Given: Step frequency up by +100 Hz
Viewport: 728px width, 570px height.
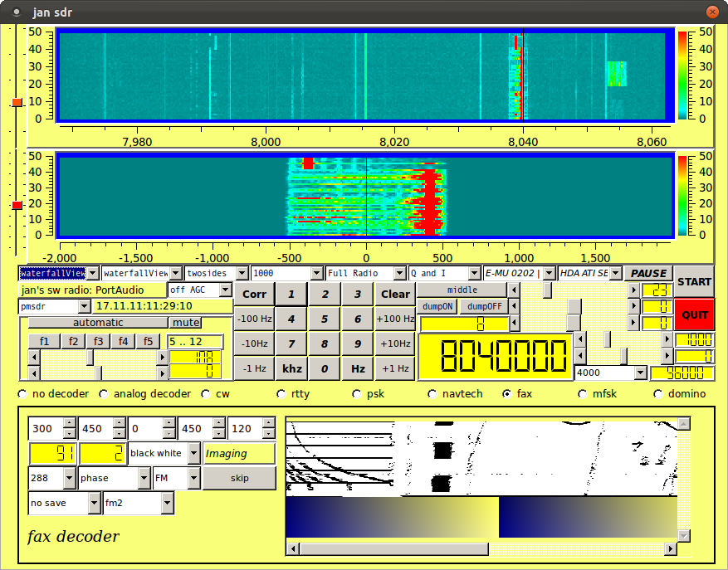Looking at the screenshot, I should tap(393, 319).
